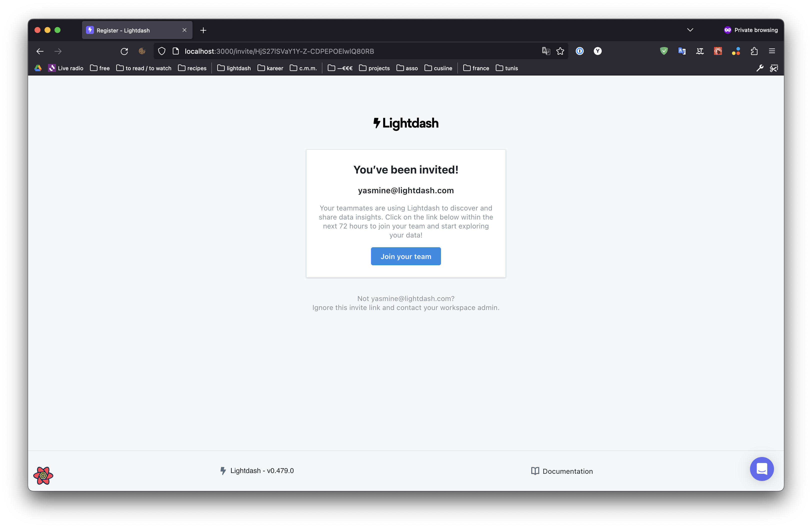Open the Intercom chat bubble
This screenshot has height=528, width=812.
pyautogui.click(x=762, y=469)
